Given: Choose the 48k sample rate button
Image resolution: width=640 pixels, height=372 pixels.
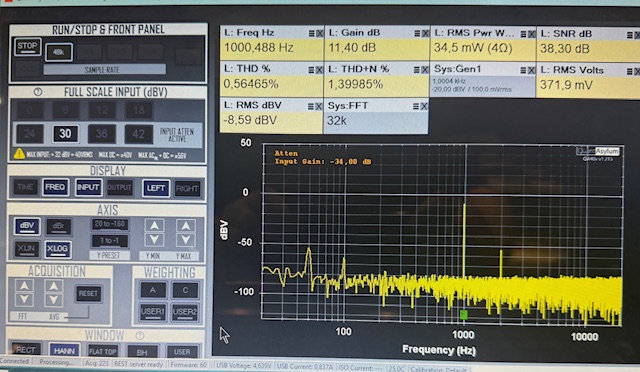Looking at the screenshot, I should (59, 52).
